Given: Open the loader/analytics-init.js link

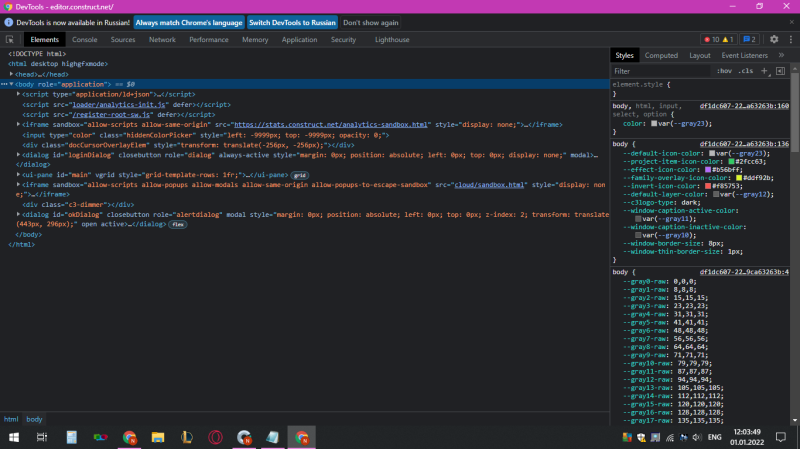Looking at the screenshot, I should pos(119,104).
